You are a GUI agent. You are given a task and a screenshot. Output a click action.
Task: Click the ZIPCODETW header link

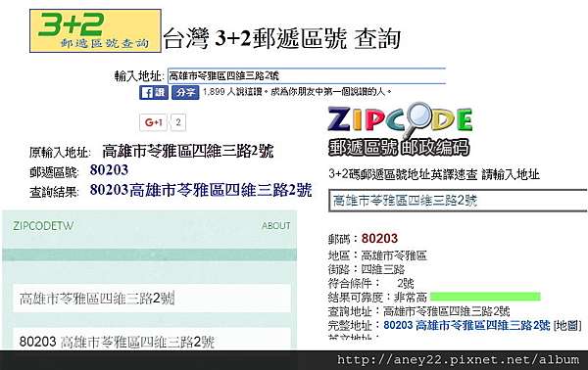[43, 226]
